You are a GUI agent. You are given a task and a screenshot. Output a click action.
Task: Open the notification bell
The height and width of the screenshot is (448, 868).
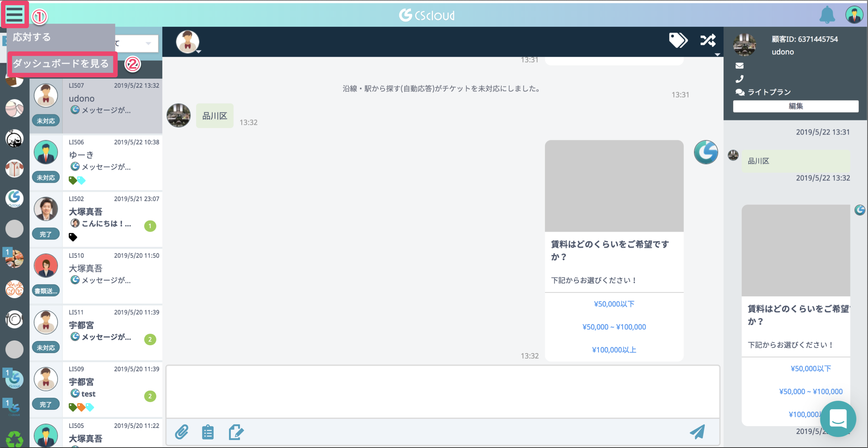[827, 15]
